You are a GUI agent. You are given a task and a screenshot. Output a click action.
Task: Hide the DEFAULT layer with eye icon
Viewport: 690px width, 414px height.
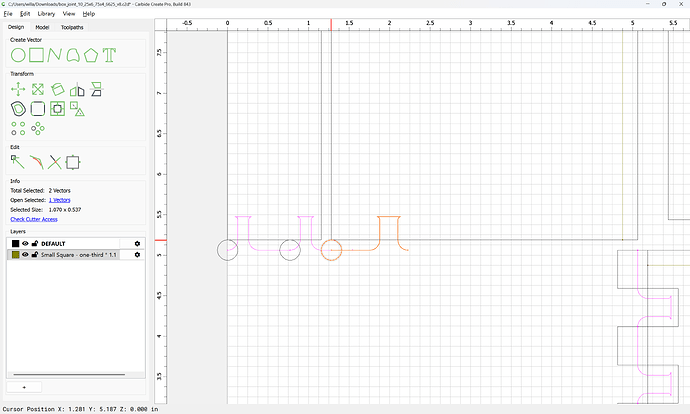click(x=25, y=243)
